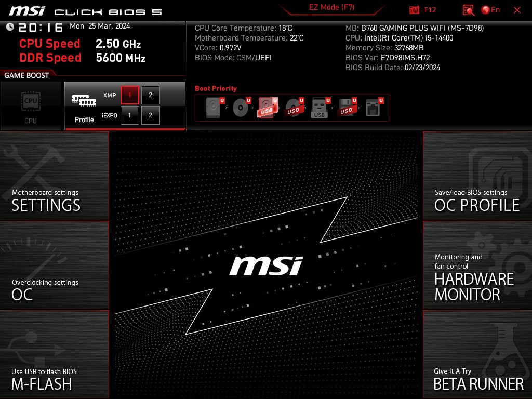Select the USB floppy boot device icon
This screenshot has height=399, width=532.
[x=347, y=108]
